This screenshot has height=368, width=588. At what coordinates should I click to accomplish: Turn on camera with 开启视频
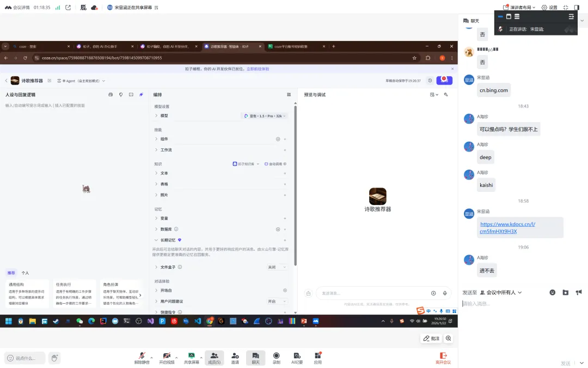[x=167, y=358]
